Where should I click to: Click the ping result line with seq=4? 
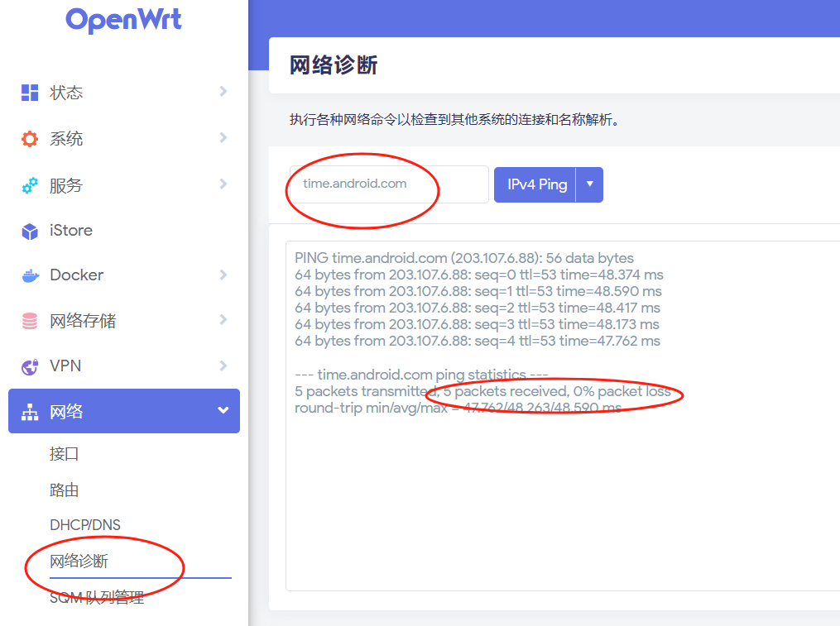(478, 341)
